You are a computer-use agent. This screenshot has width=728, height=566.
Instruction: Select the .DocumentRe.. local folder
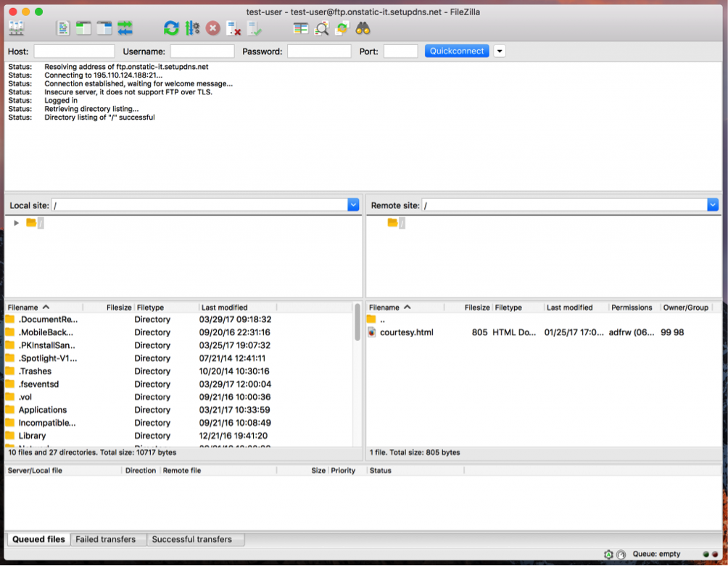point(178,319)
